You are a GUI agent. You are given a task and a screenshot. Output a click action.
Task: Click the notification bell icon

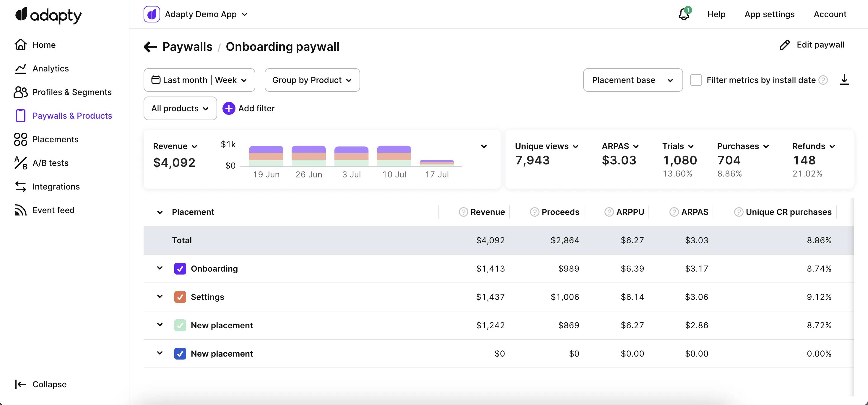point(684,14)
